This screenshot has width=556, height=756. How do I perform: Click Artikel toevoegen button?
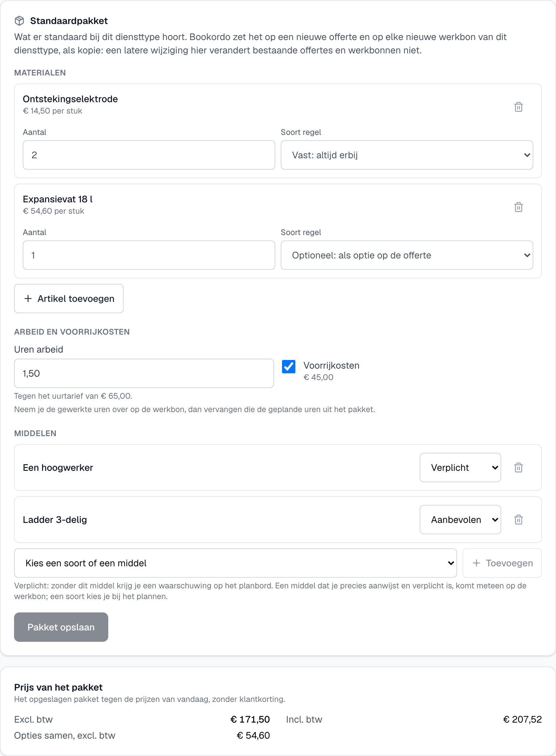(68, 299)
